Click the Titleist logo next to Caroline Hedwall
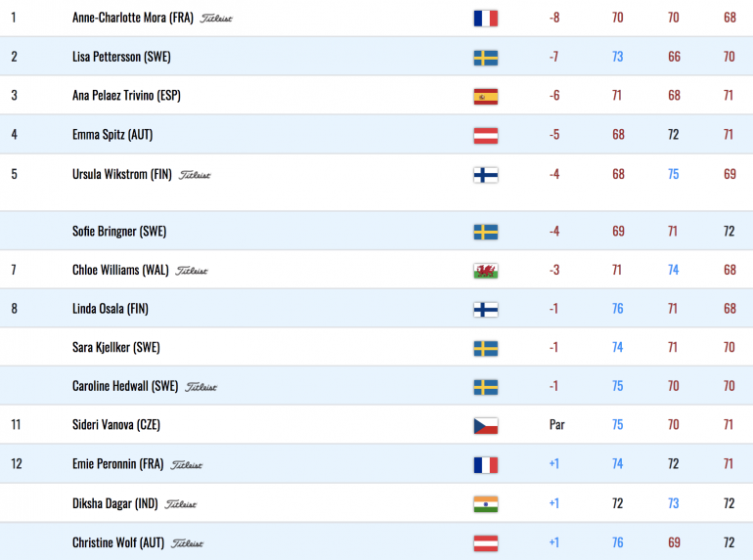 [201, 387]
